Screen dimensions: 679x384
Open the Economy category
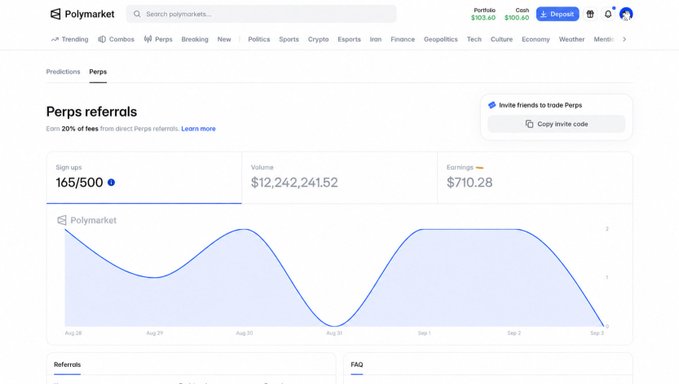(x=536, y=39)
